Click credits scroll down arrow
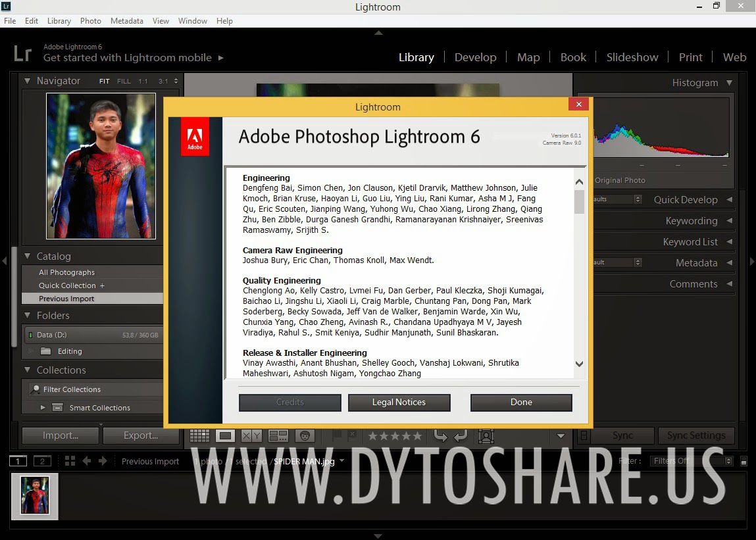Screen dimensions: 756x540 point(580,364)
